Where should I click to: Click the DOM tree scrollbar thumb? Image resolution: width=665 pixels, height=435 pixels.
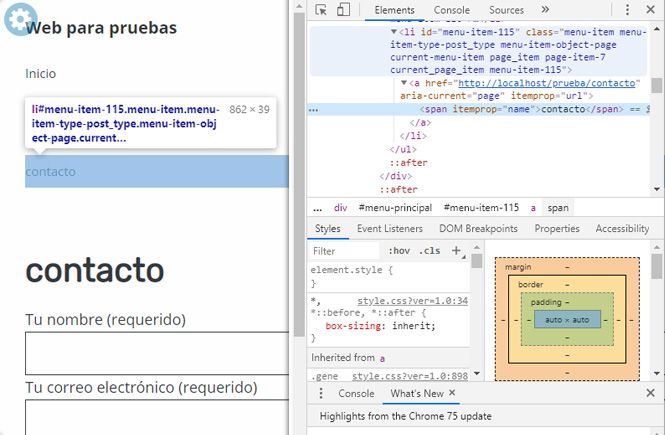tap(657, 85)
